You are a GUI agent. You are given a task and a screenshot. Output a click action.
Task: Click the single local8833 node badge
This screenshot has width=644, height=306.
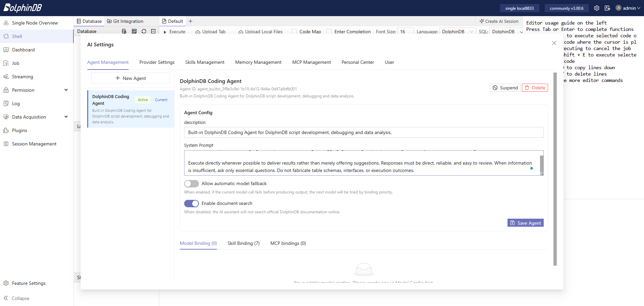pos(519,8)
